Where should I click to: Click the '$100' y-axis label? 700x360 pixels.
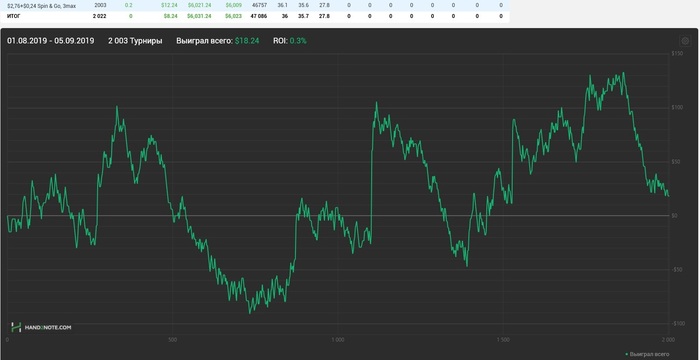pos(677,108)
